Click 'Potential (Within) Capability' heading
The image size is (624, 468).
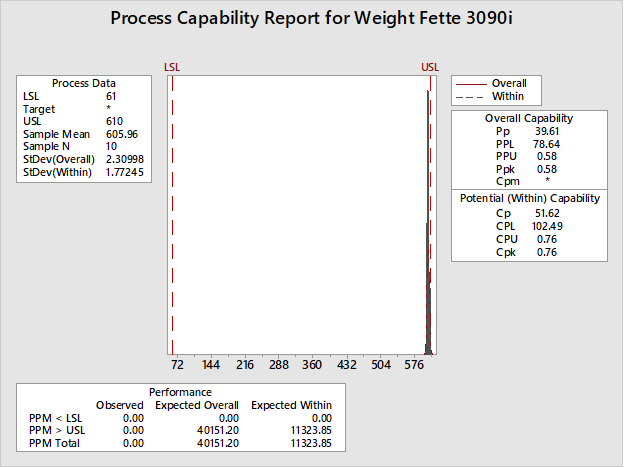(x=530, y=199)
